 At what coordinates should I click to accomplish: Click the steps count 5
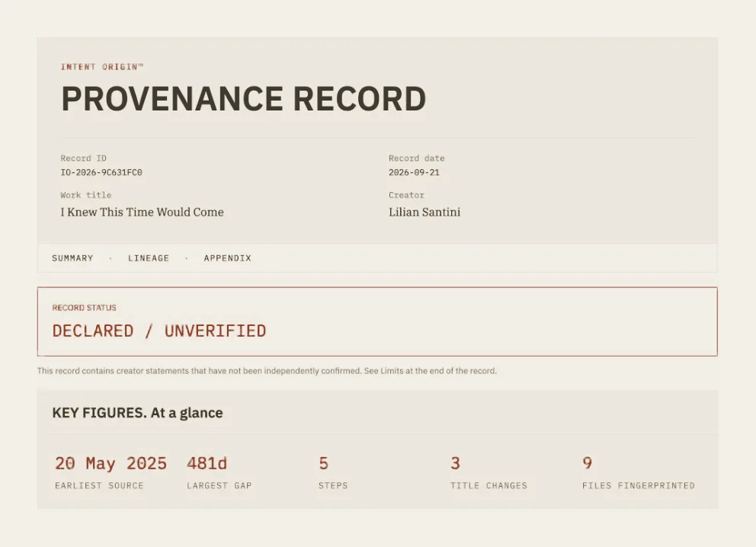[324, 463]
